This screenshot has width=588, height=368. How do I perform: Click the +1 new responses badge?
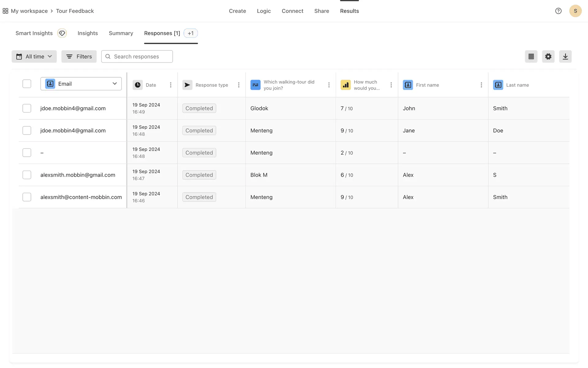(x=190, y=33)
